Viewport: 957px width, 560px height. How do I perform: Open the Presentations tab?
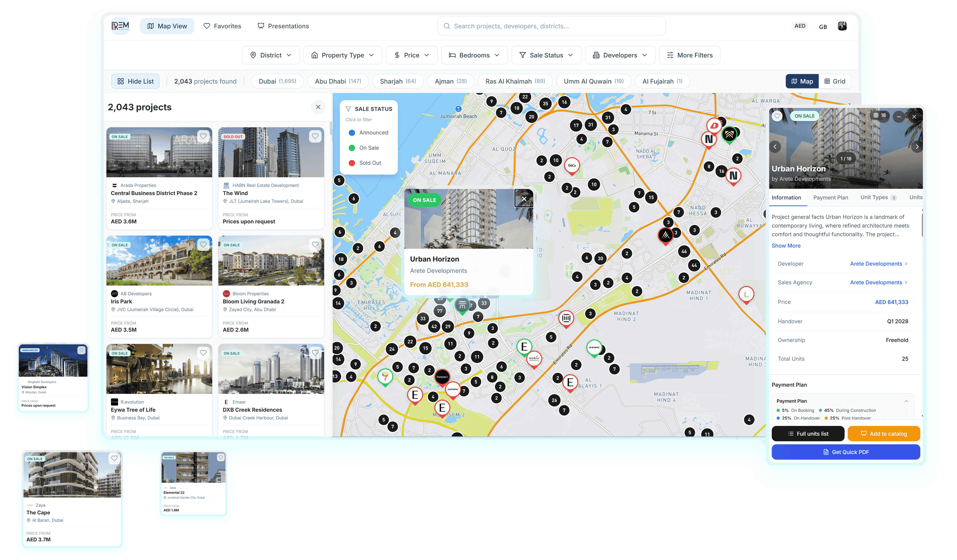(283, 26)
